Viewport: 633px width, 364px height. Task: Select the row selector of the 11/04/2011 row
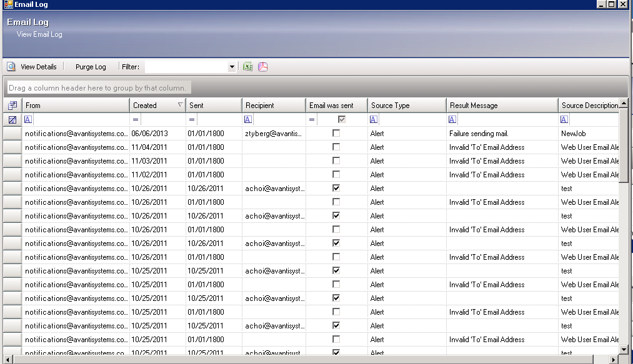click(12, 147)
